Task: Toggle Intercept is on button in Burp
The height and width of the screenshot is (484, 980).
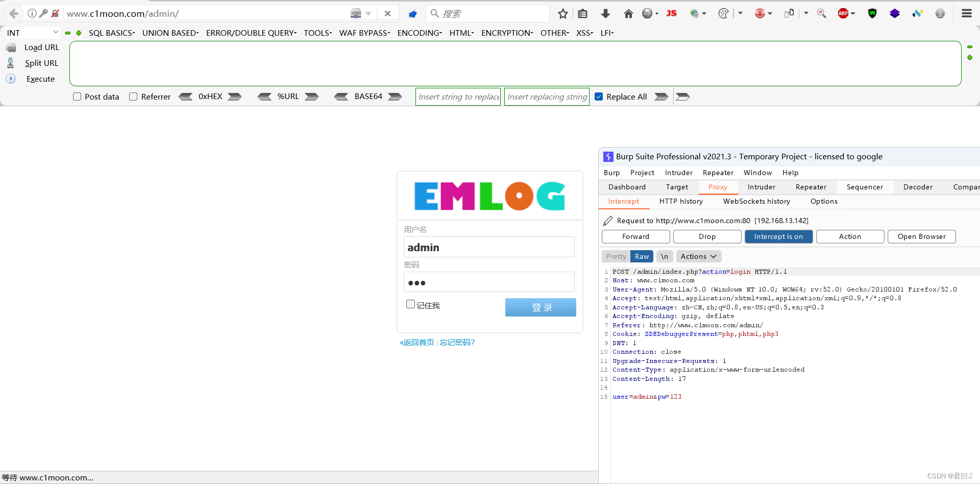Action: pyautogui.click(x=778, y=236)
